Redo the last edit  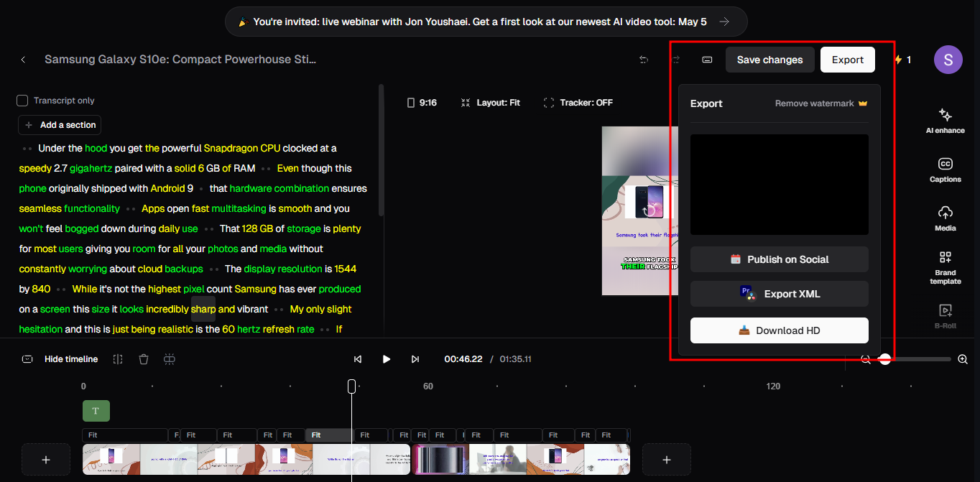[x=676, y=60]
